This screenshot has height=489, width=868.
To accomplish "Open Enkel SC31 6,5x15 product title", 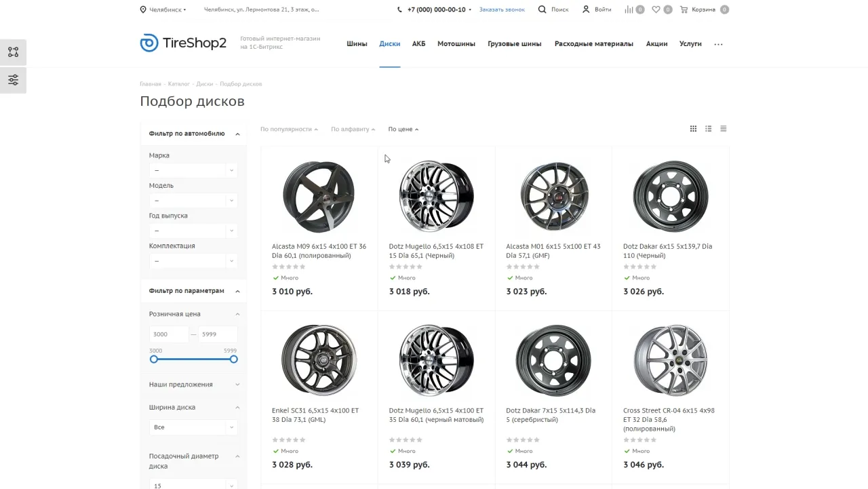I will [x=315, y=415].
